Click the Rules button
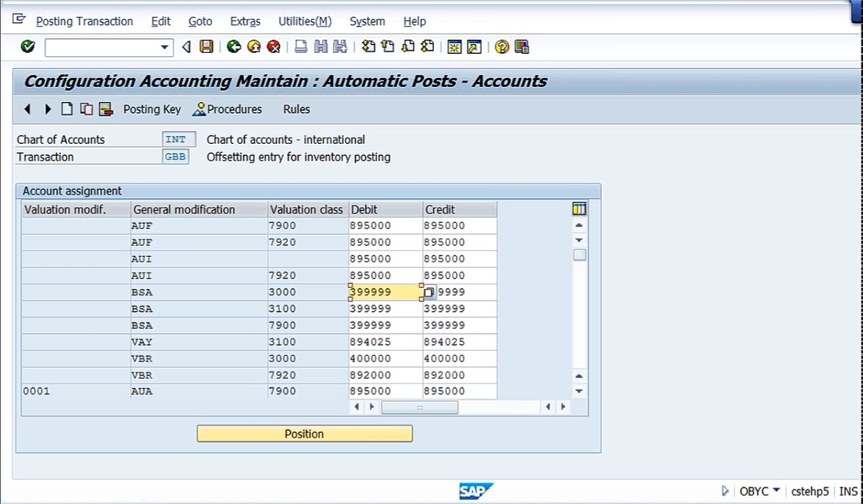 point(296,109)
